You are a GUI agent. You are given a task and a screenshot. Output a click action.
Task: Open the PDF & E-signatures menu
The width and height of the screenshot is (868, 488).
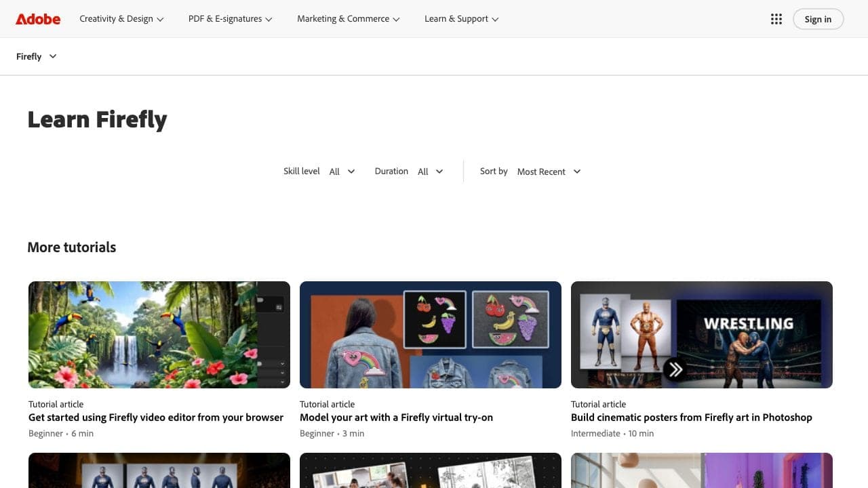coord(231,19)
